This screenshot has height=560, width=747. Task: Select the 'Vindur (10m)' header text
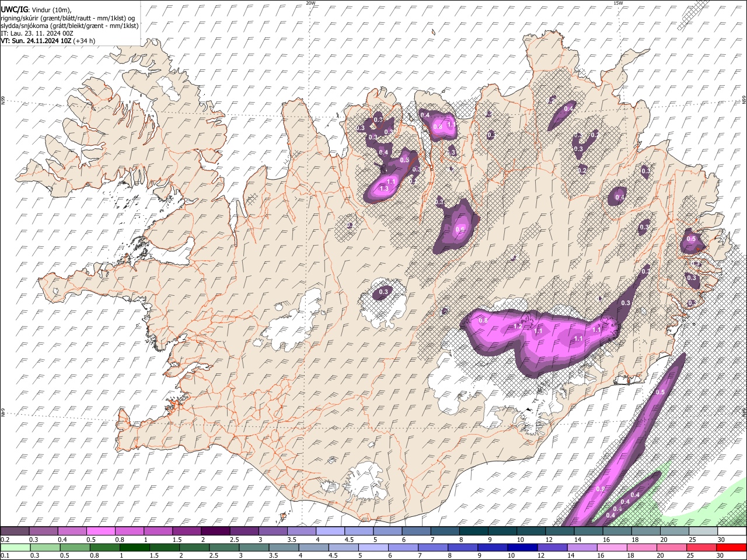click(51, 10)
